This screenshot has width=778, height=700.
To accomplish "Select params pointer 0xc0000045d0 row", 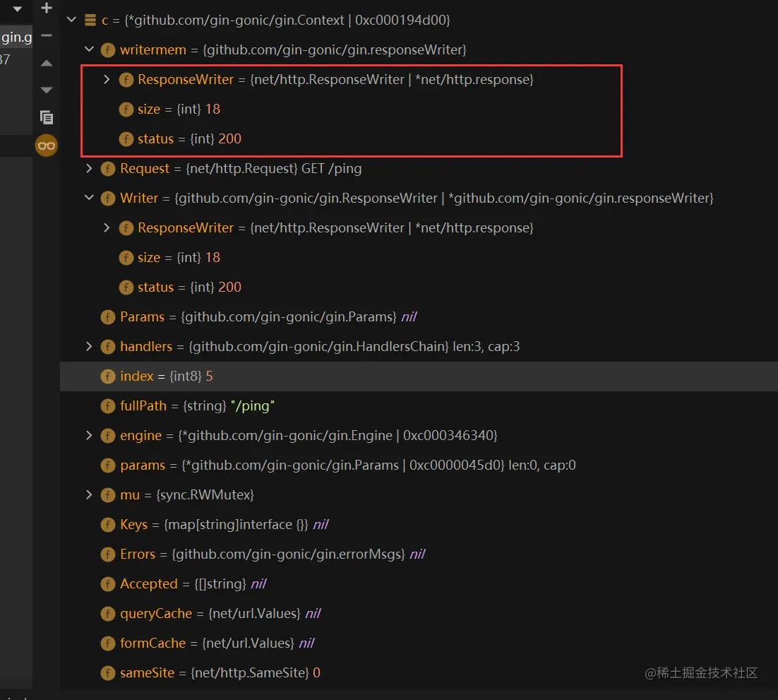I will pos(419,465).
